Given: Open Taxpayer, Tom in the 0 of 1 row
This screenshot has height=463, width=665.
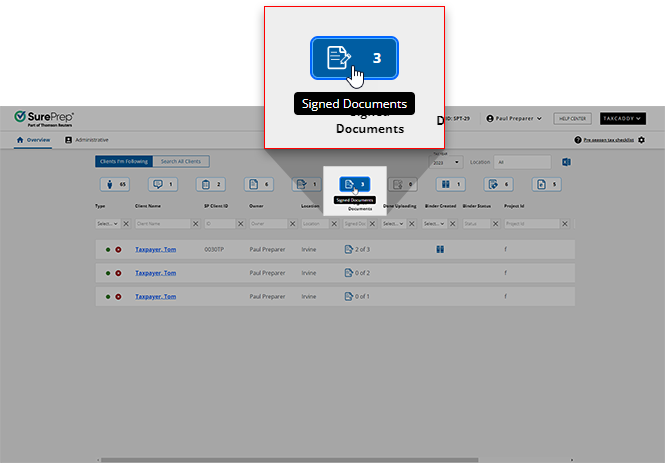Looking at the screenshot, I should (156, 296).
